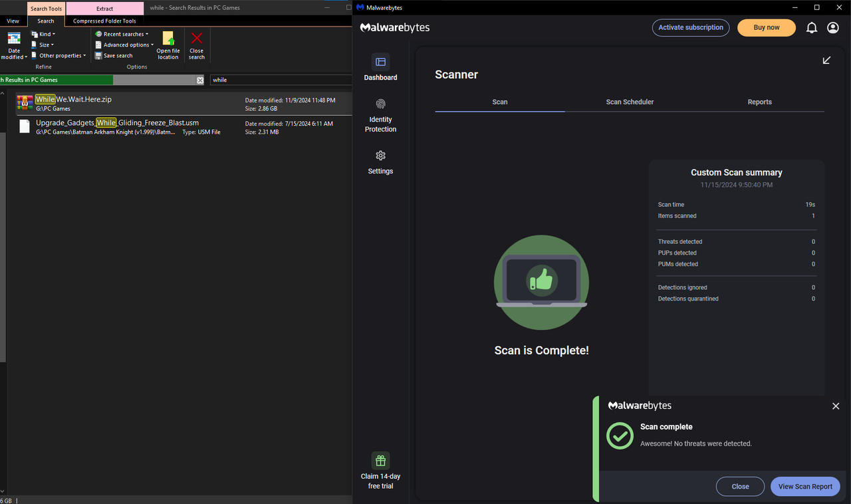
Task: Click 'Date modified: 7/15/2024 6:11 AM'
Action: [289, 124]
